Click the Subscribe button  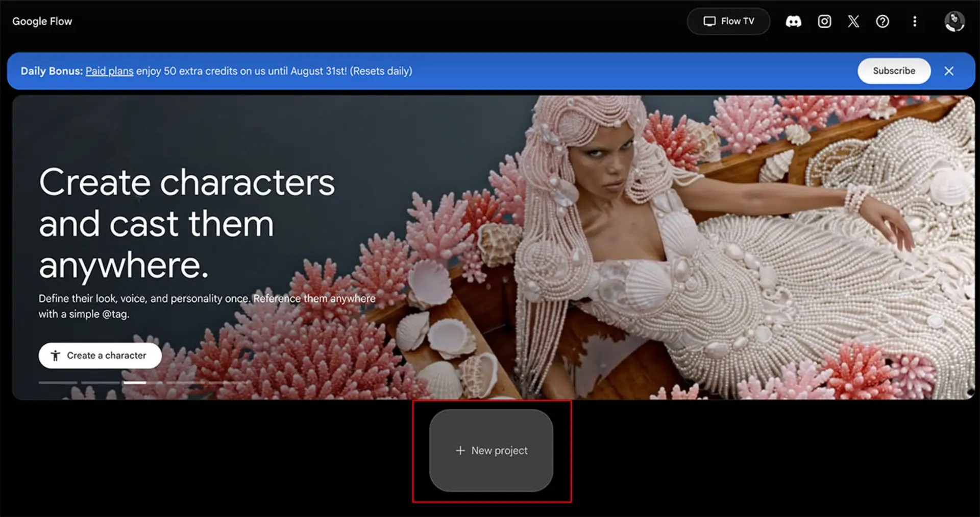coord(894,71)
